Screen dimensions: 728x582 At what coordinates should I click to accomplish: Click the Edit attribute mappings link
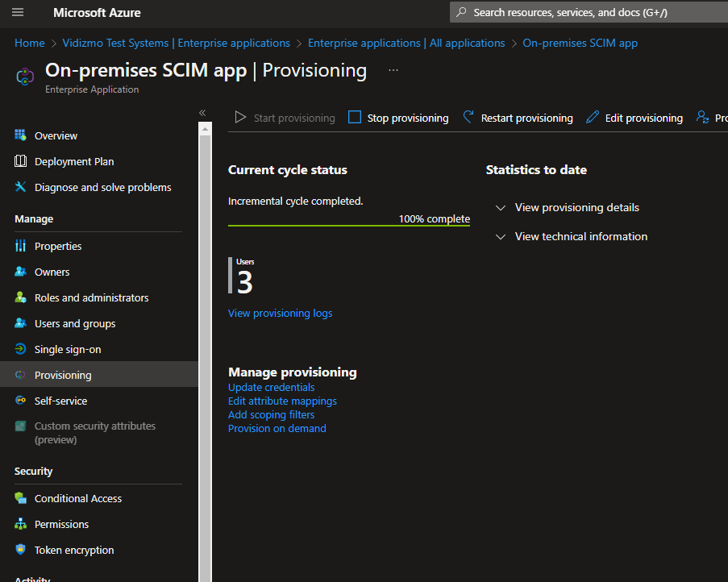[282, 401]
